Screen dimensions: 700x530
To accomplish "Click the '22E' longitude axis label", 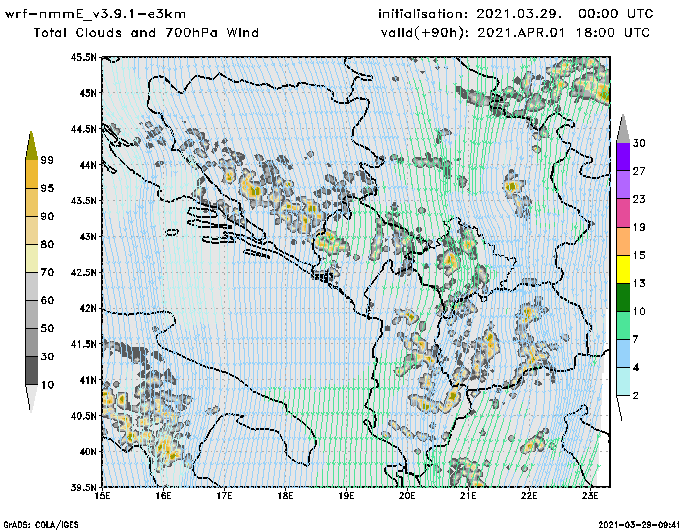I will [x=529, y=496].
